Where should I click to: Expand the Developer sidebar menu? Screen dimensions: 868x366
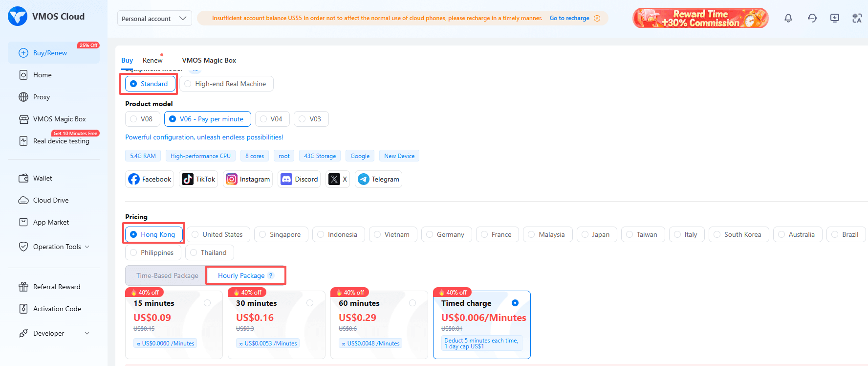pos(54,333)
